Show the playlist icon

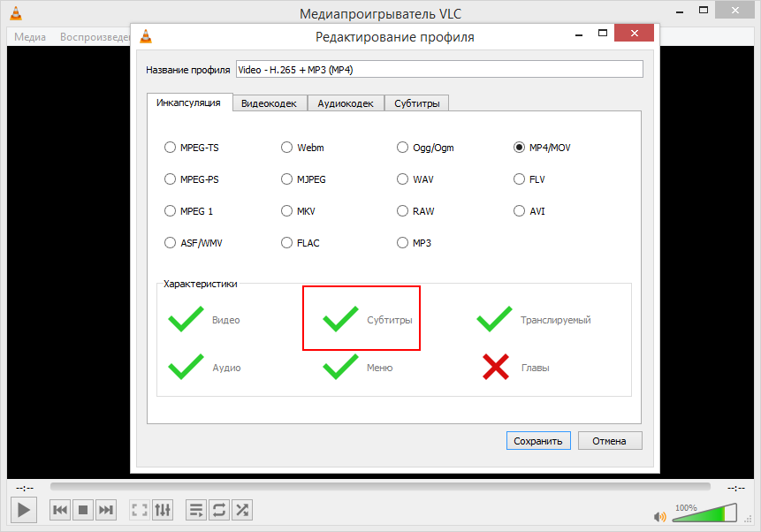(196, 510)
